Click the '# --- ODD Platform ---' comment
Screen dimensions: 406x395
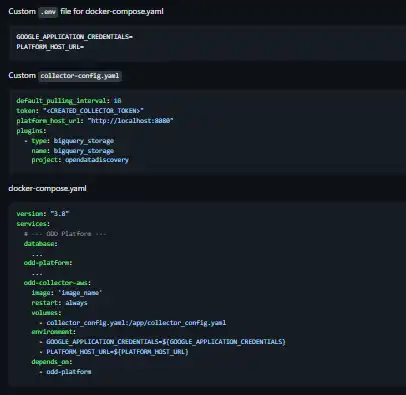[x=65, y=234]
